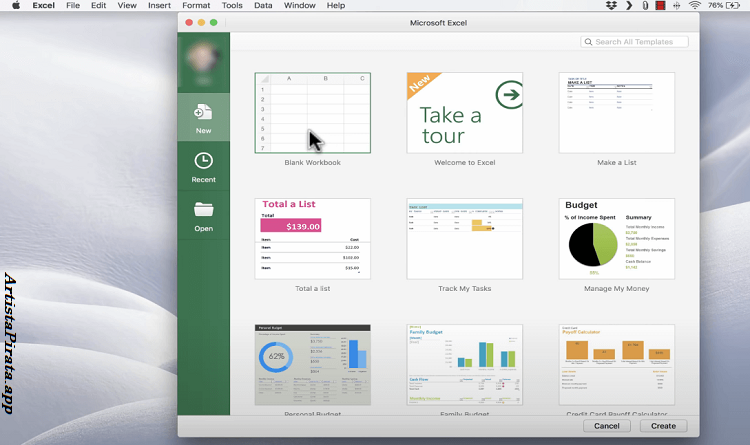Select the Family Budget template
750x445 pixels.
click(464, 365)
